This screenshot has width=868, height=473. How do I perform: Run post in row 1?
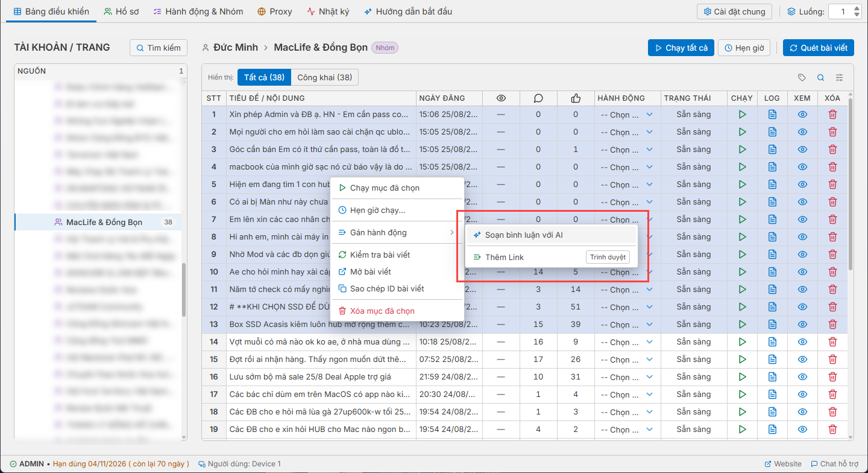[742, 115]
